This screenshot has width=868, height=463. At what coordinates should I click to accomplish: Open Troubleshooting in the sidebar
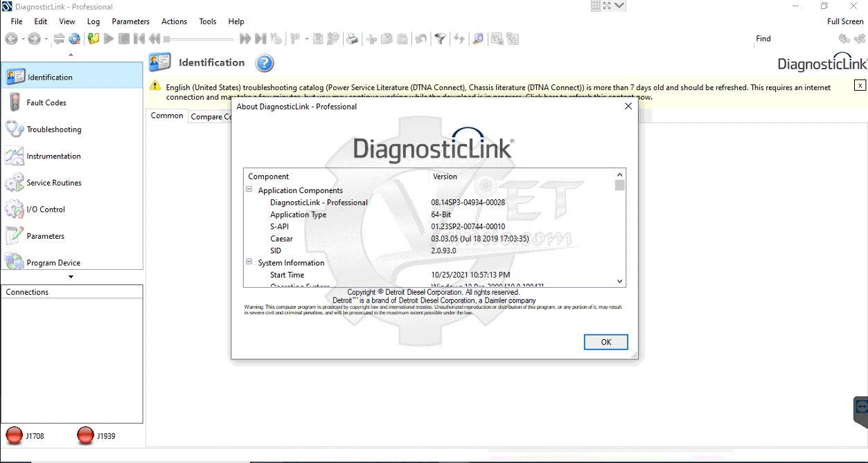72,129
